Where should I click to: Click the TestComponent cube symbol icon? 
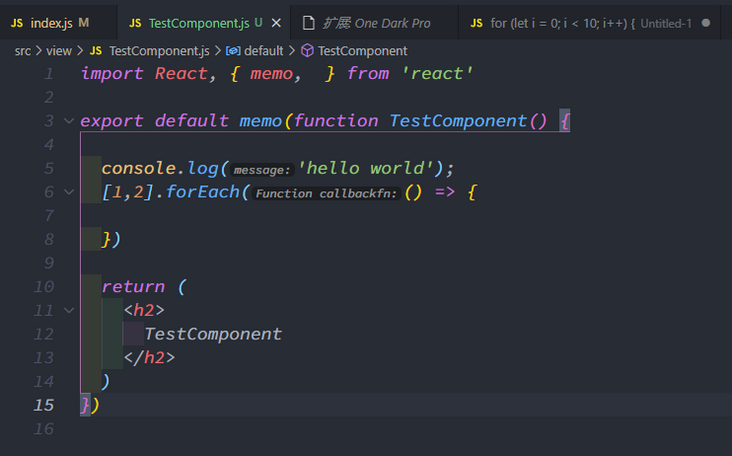[307, 50]
